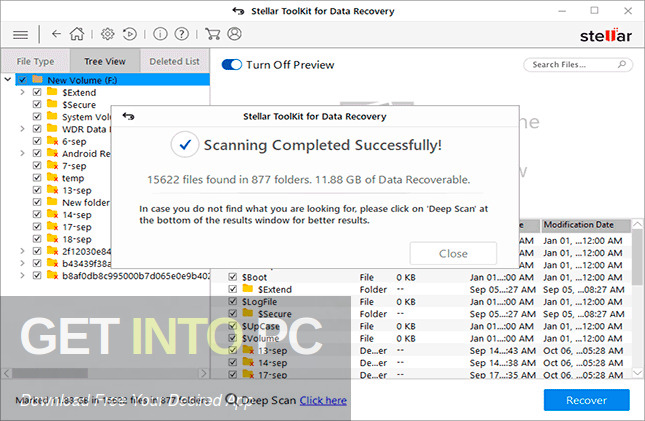Expand the $Extend tree node
Screen dimensions: 645x421
click(x=22, y=92)
